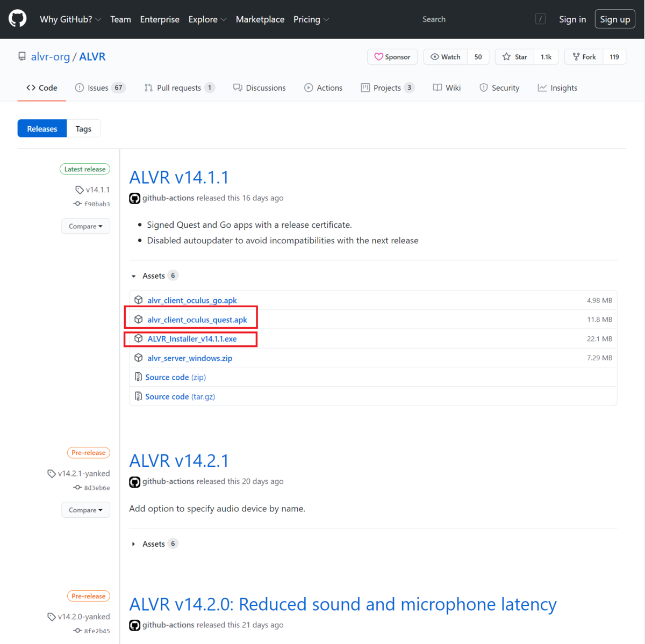Open the ALVR v14.1.1 release title
The width and height of the screenshot is (645, 644).
pos(179,177)
